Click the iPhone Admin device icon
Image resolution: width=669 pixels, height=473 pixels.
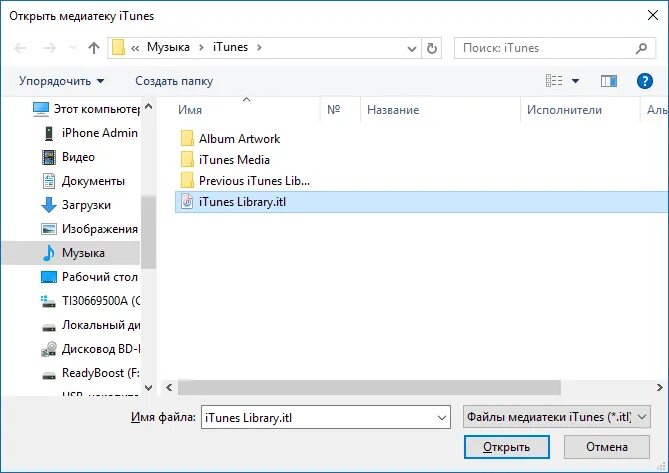(49, 133)
